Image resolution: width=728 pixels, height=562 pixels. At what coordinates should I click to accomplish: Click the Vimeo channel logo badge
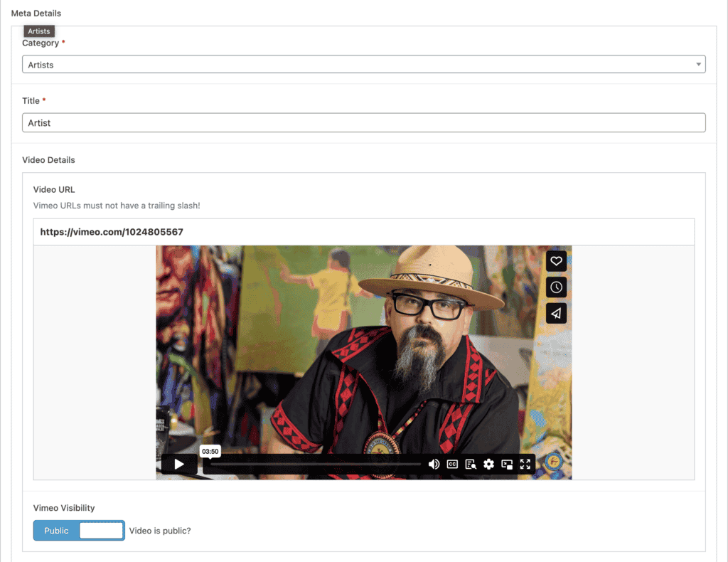coord(553,462)
